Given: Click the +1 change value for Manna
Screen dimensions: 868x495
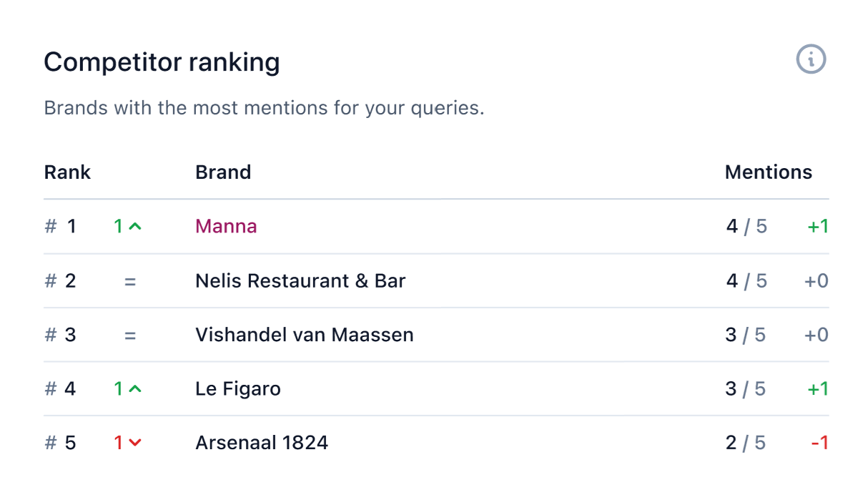Looking at the screenshot, I should point(818,227).
